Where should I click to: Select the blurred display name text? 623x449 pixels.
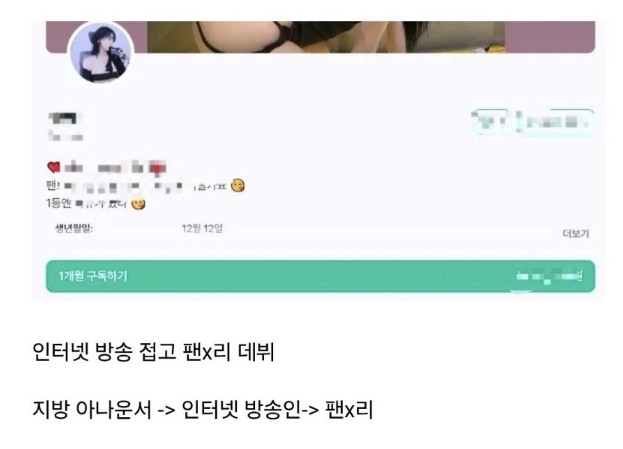point(65,118)
